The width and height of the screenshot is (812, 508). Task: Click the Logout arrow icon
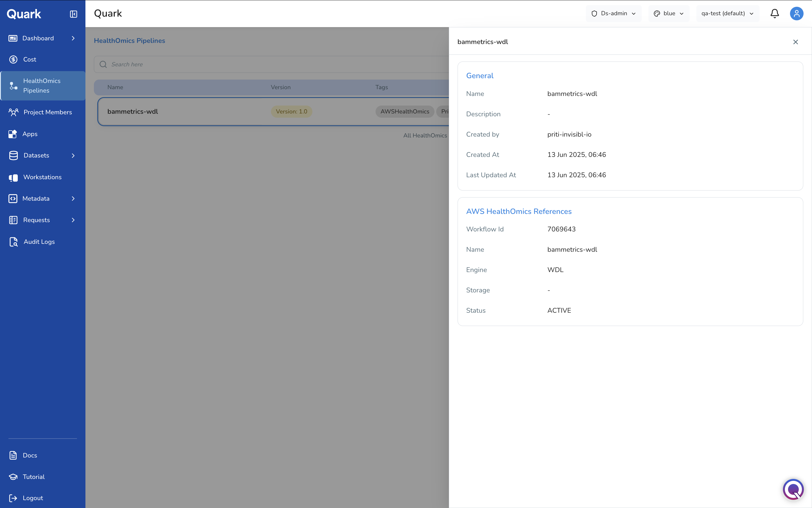click(13, 498)
